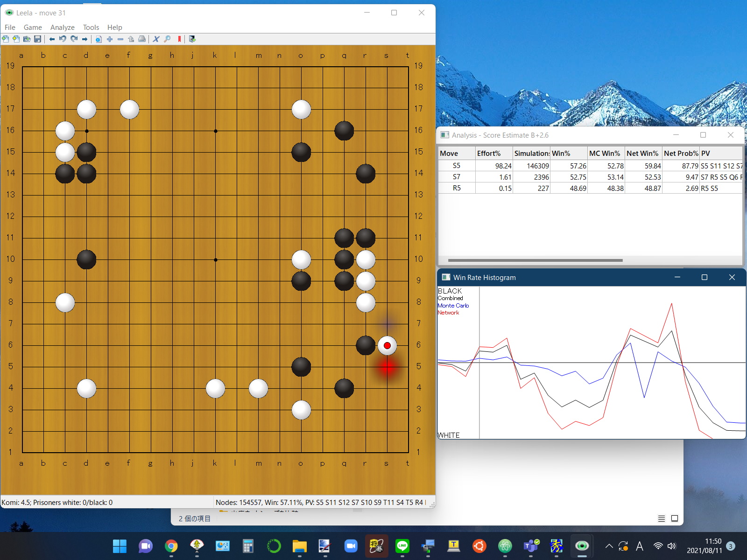Click the Win% column header

(x=568, y=154)
